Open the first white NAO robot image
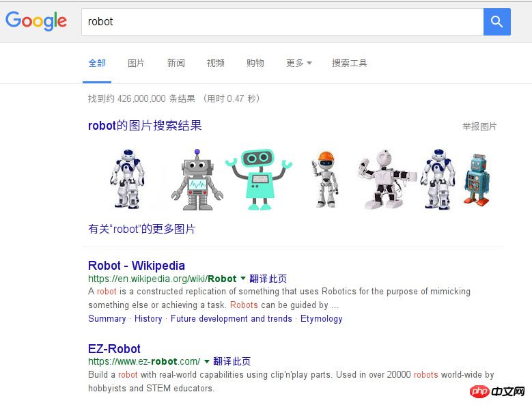The width and height of the screenshot is (532, 405). pyautogui.click(x=127, y=179)
